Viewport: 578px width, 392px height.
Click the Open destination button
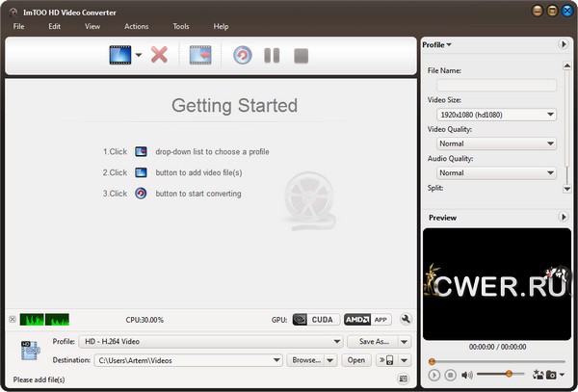coord(356,360)
